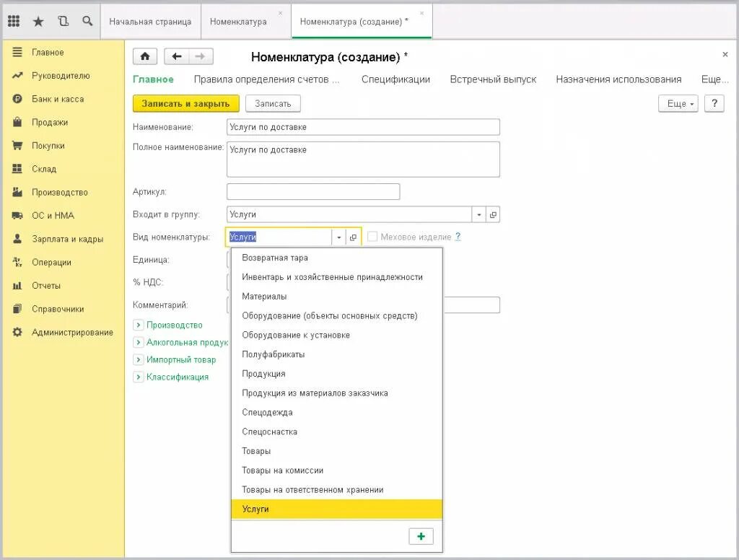
Task: Open search magnifier icon
Action: (87, 21)
